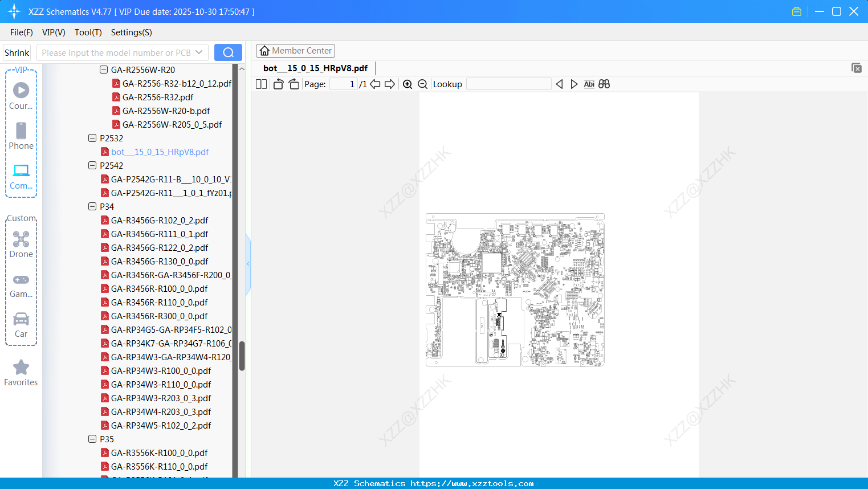Collapse the GA-R2556W-R20 folder
868x489 pixels.
[x=104, y=70]
